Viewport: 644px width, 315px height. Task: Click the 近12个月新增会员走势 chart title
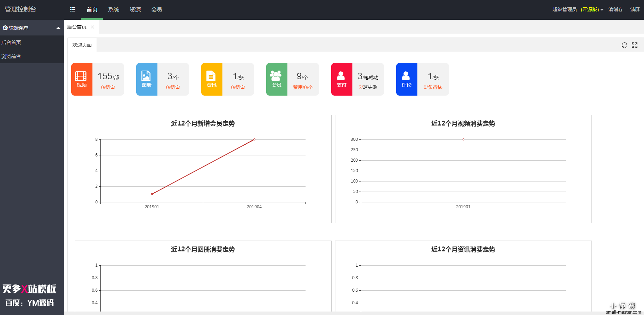tap(203, 123)
